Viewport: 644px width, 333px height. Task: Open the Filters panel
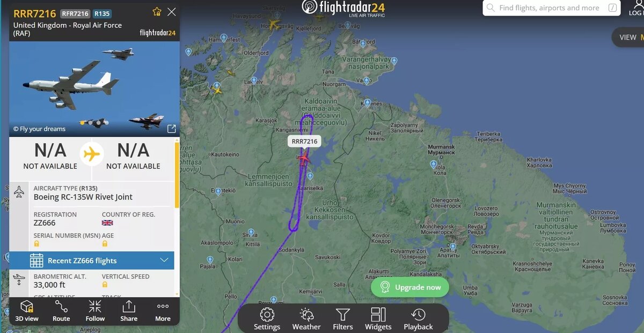pyautogui.click(x=342, y=319)
